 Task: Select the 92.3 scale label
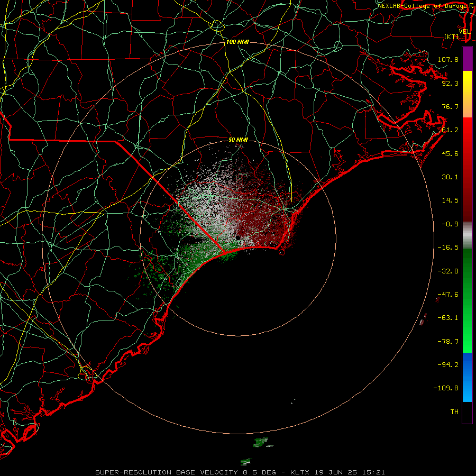coord(450,83)
